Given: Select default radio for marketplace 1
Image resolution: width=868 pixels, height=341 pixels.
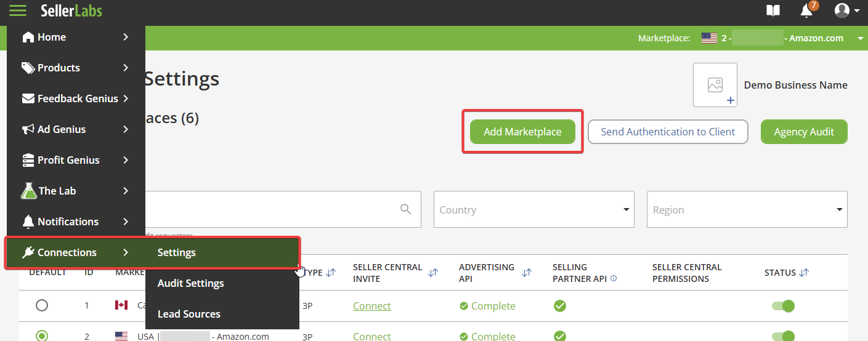Looking at the screenshot, I should (x=42, y=305).
